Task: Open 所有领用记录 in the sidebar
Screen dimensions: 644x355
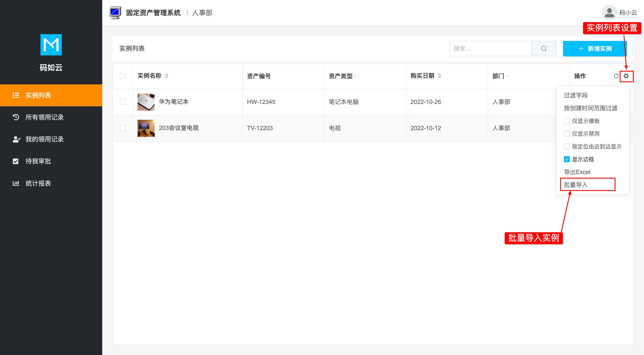Action: point(51,117)
